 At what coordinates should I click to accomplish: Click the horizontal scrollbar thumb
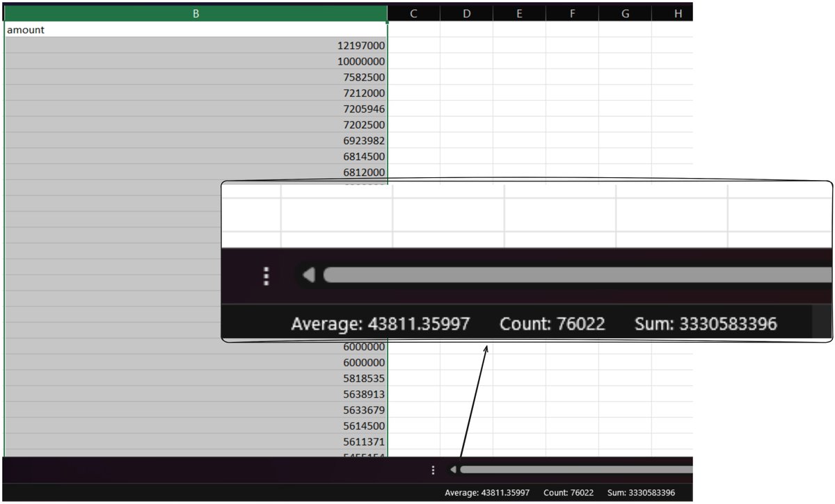[x=571, y=469]
